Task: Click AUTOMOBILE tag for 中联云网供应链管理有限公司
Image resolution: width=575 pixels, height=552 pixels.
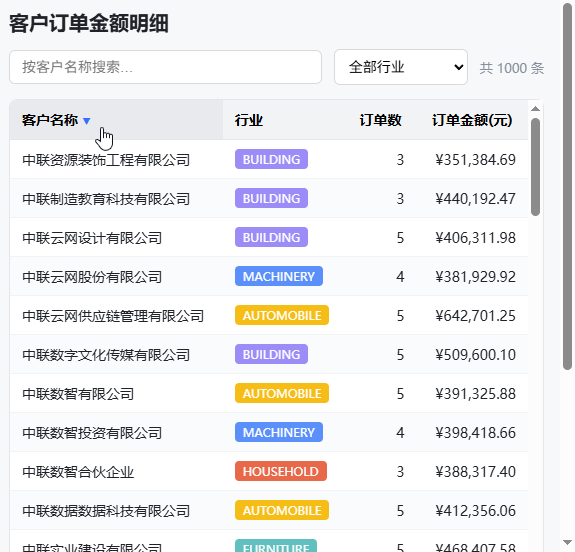Action: 282,315
